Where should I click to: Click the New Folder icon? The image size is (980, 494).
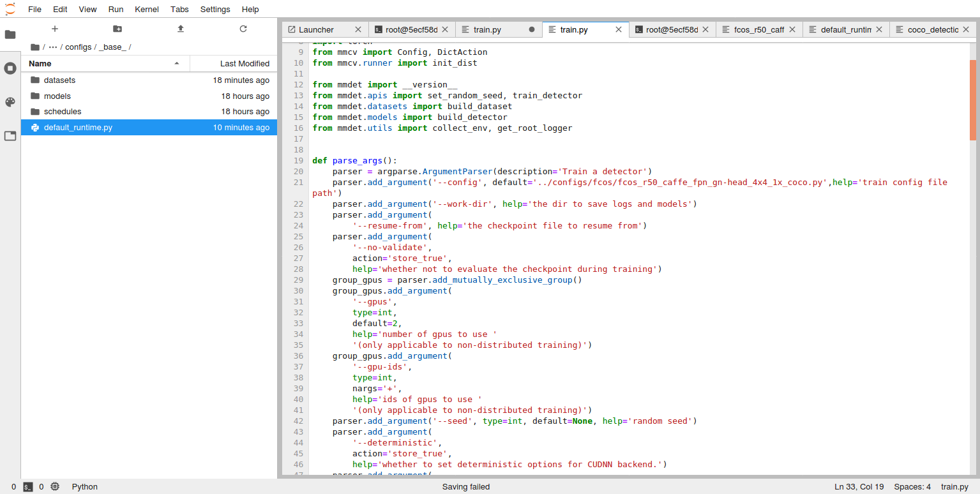click(117, 29)
